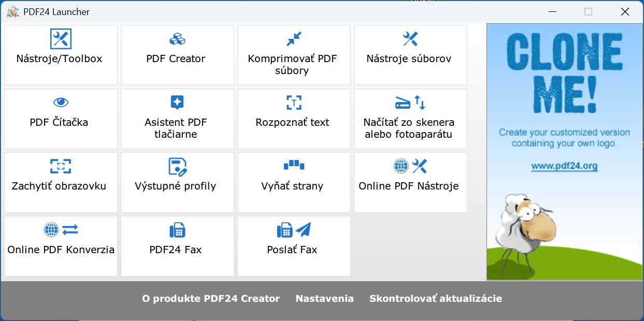The image size is (644, 321).
Task: Click the Komprimovať PDF súbory compress arrows icon
Action: coord(294,39)
